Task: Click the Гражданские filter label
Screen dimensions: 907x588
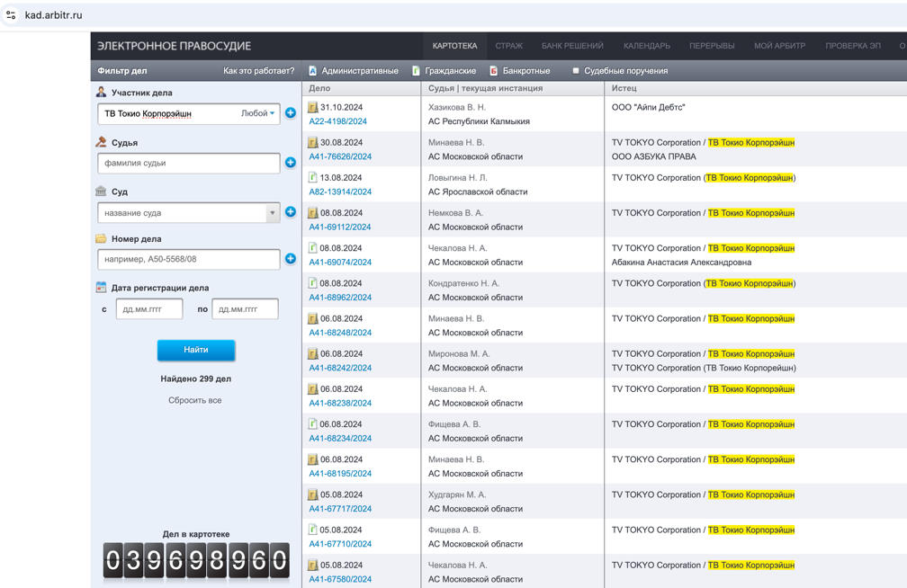Action: (451, 70)
